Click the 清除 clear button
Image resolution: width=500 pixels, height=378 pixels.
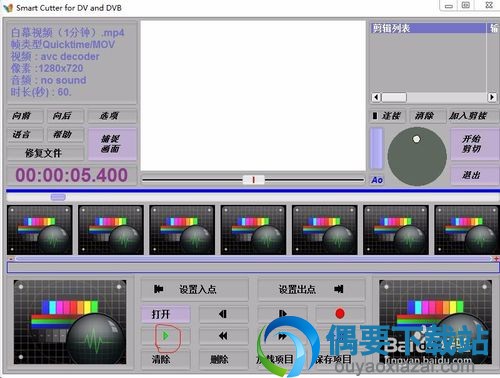166,359
